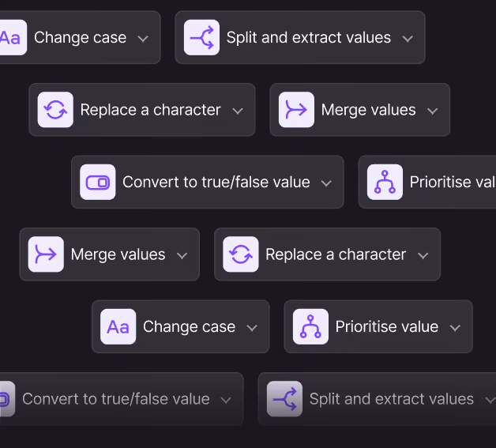The image size is (496, 448).
Task: Open the fifth row Change case dropdown arrow
Action: click(252, 328)
